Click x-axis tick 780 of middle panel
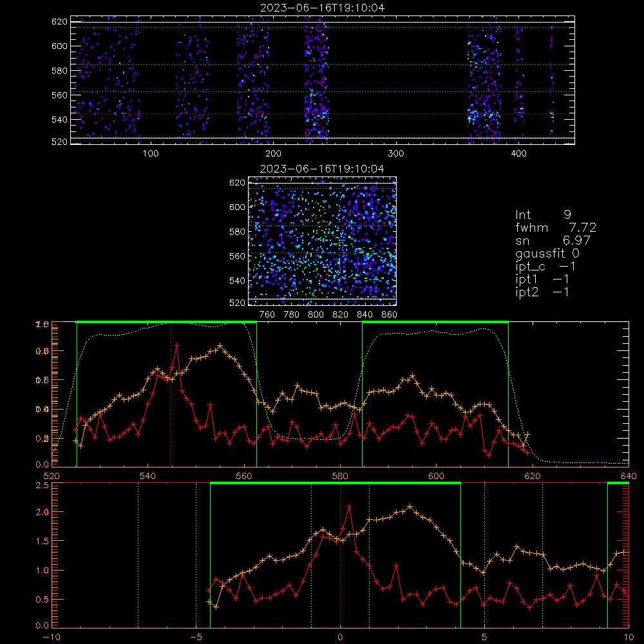644x644 pixels. [x=292, y=315]
